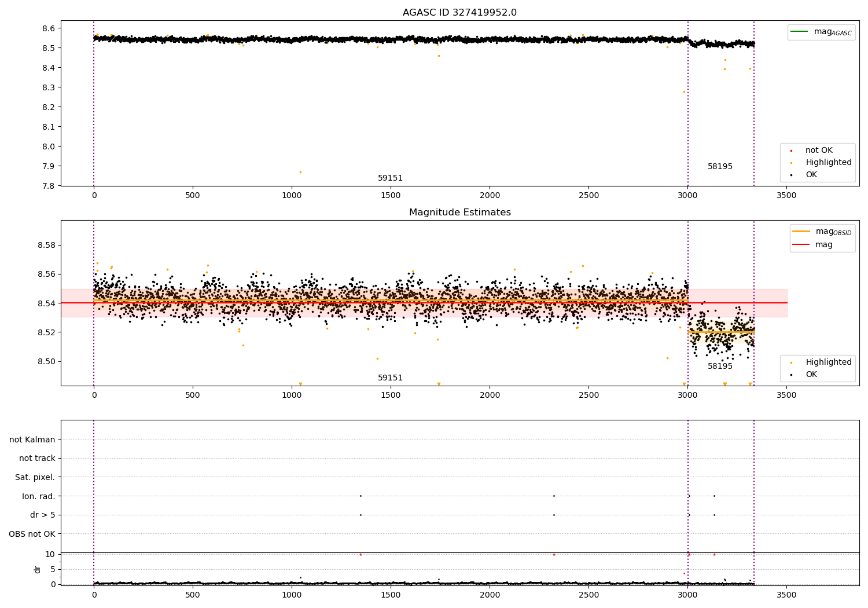The width and height of the screenshot is (868, 608).
Task: Click the 'not Kalman' axis label
Action: 32,439
